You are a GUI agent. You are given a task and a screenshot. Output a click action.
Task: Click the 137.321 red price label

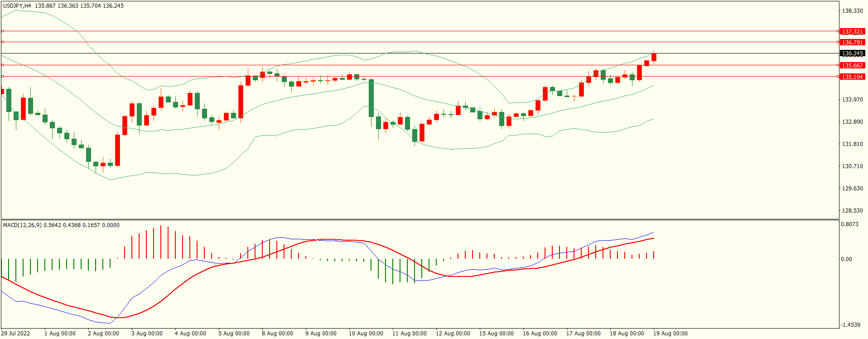tap(852, 32)
